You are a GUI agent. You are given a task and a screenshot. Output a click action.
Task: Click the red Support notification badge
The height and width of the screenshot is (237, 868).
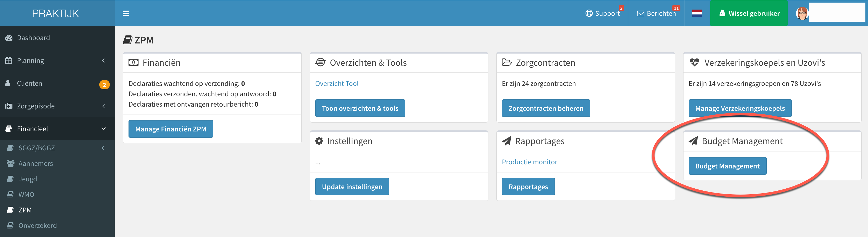click(621, 8)
